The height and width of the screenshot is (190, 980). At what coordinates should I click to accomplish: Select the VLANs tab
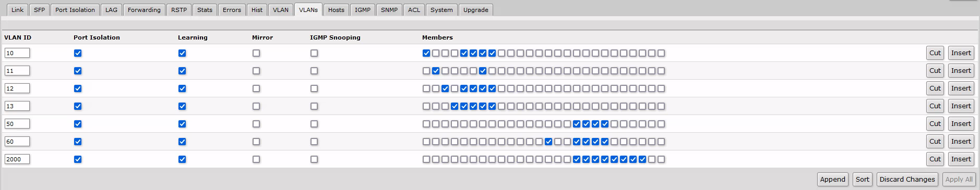click(308, 10)
